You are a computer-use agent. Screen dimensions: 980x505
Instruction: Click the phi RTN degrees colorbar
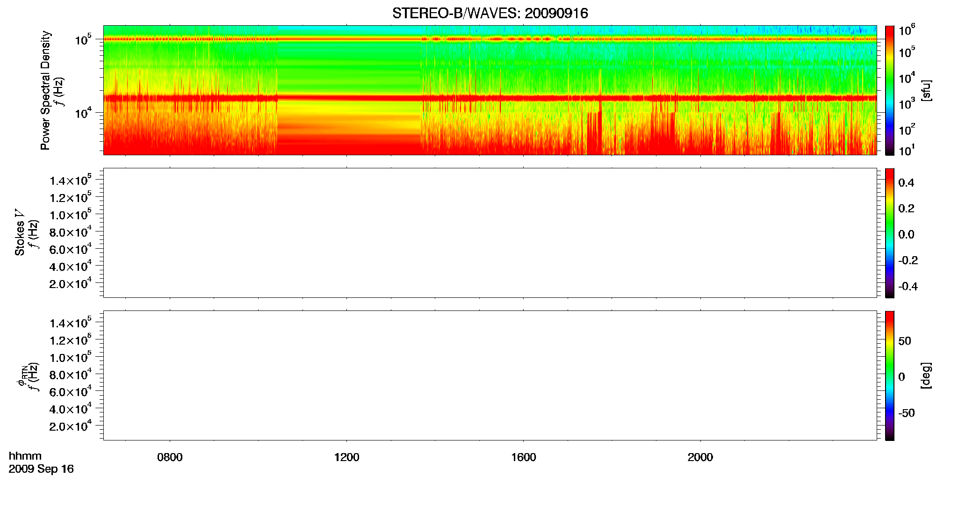tap(889, 375)
